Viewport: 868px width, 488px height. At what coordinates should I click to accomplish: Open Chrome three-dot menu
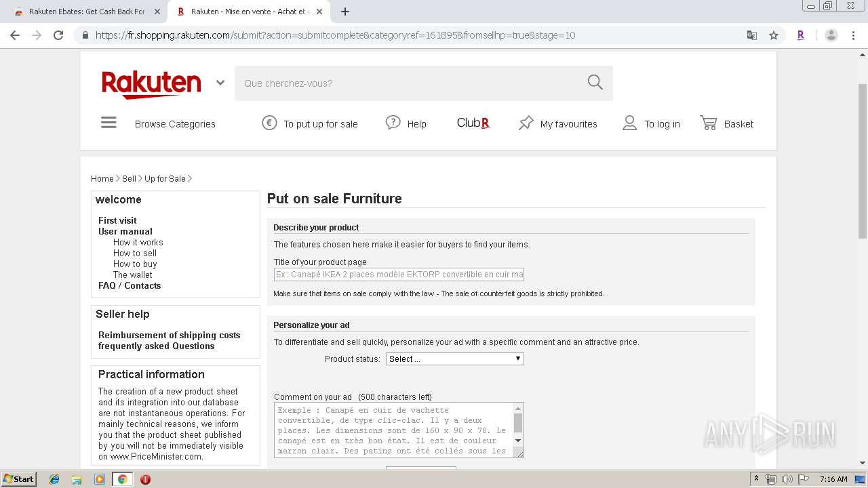853,35
